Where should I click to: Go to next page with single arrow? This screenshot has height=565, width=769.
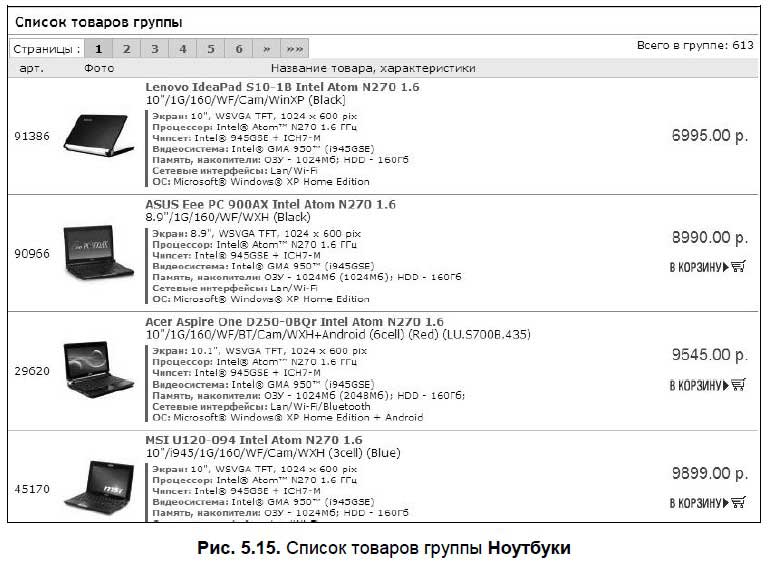266,49
